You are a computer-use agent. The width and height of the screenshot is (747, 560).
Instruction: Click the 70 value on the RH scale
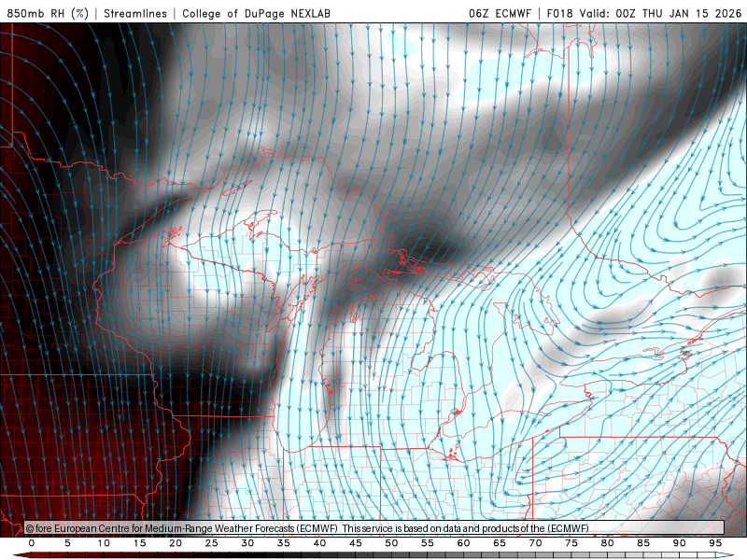point(535,543)
